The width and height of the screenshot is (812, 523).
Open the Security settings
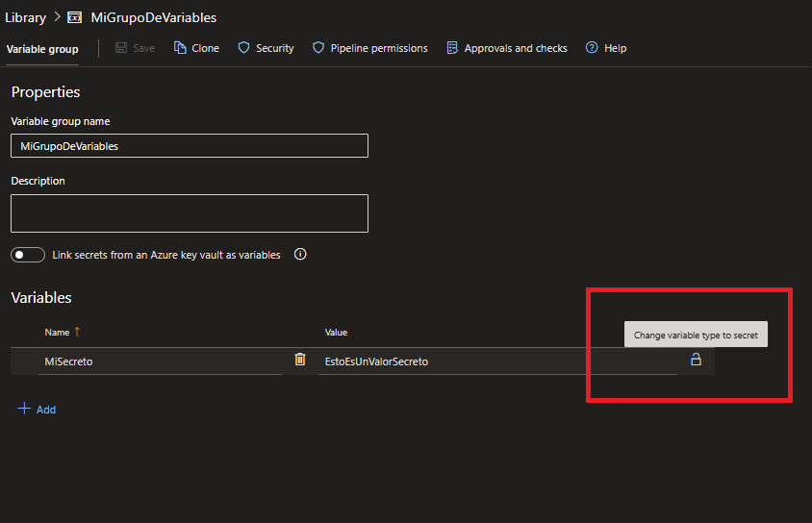266,48
